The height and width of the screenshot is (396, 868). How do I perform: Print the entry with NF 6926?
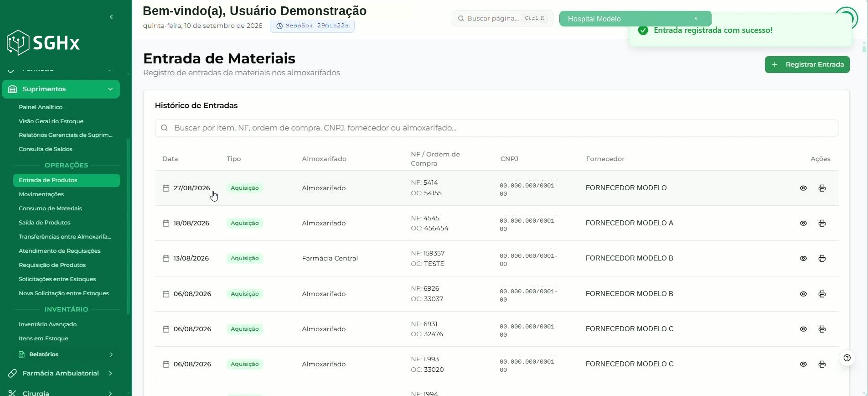(x=822, y=294)
